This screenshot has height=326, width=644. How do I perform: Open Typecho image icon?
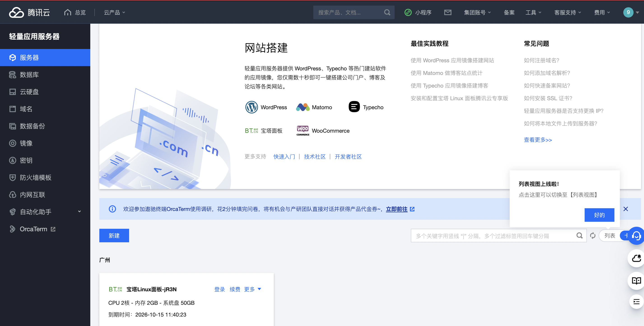pyautogui.click(x=354, y=107)
